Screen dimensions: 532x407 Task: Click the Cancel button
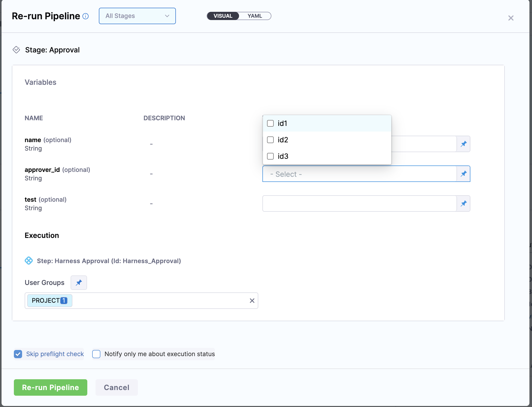117,387
